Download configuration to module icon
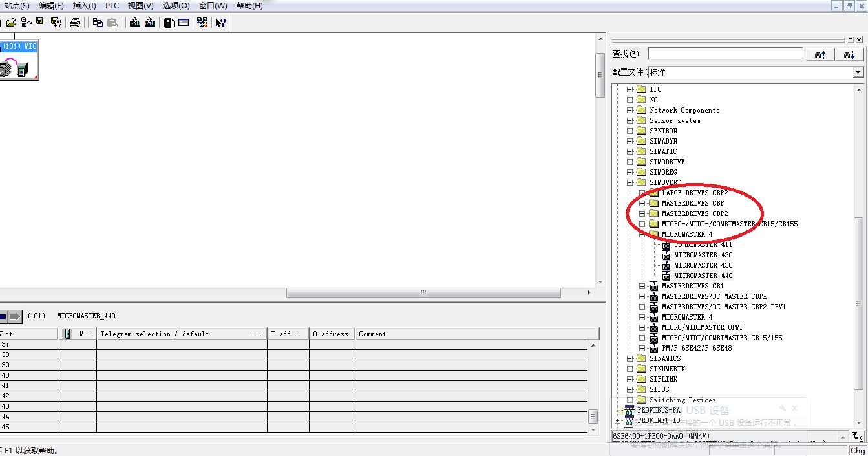 coord(134,22)
